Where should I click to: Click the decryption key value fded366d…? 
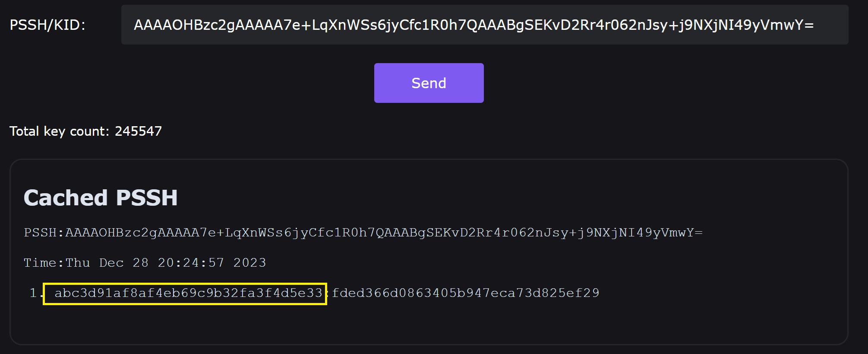(x=465, y=293)
